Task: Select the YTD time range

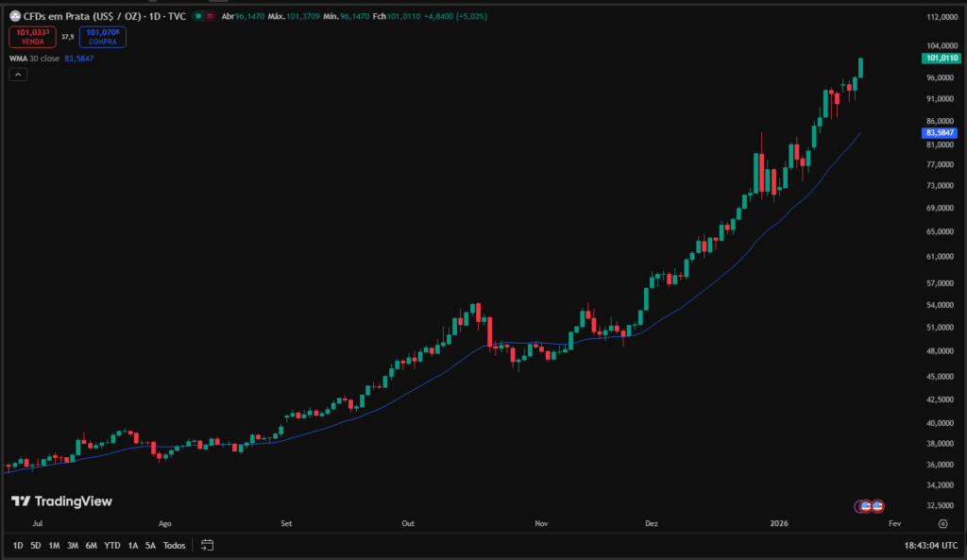Action: pos(111,545)
